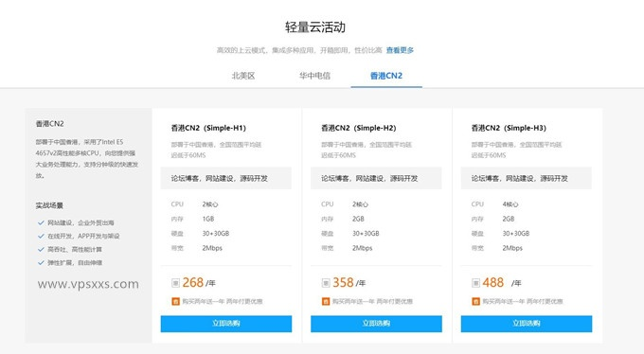Buy the Simple-H2 plan with 立即选购
The width and height of the screenshot is (644, 354).
376,324
